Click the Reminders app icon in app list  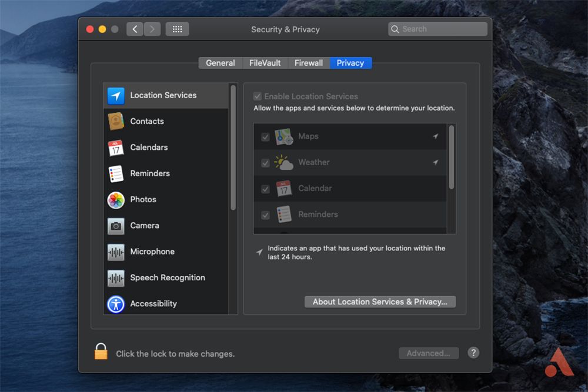click(284, 215)
